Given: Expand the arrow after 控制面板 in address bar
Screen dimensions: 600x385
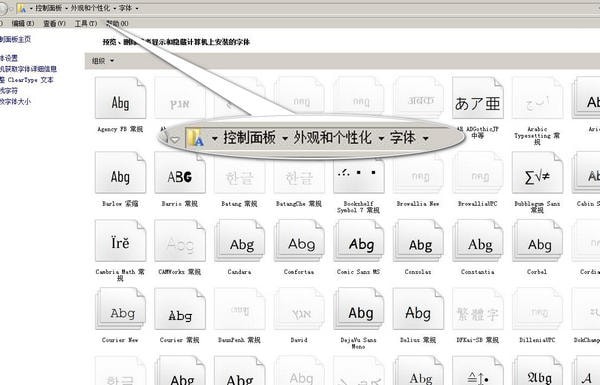Looking at the screenshot, I should point(67,8).
